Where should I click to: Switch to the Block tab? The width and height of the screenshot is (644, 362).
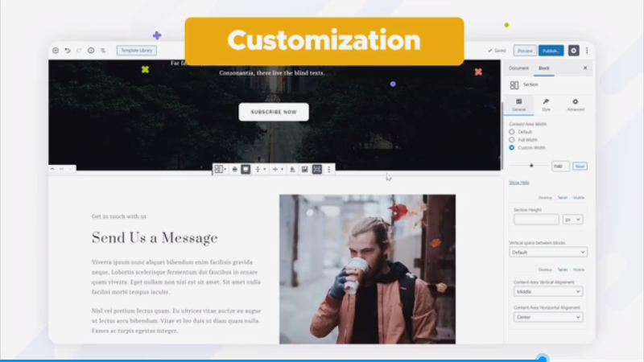(x=544, y=68)
